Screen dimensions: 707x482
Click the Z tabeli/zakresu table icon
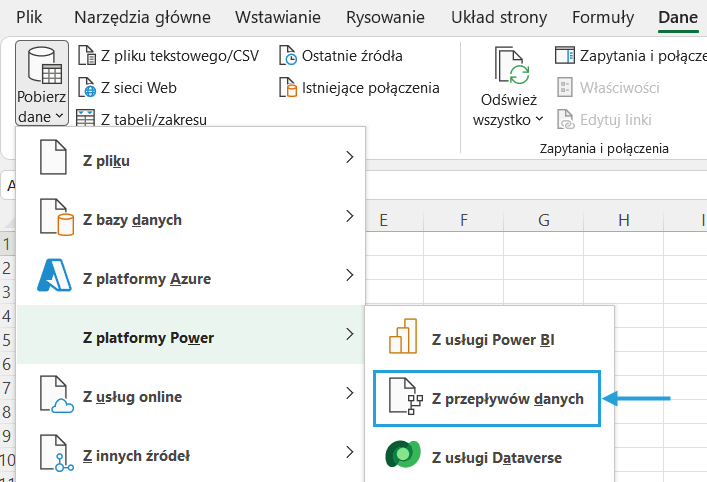(x=86, y=120)
